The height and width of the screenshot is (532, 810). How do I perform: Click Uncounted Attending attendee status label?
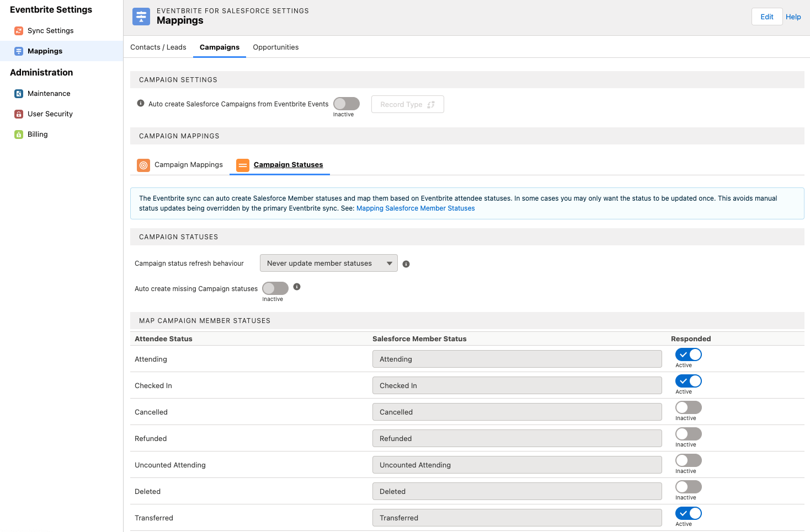[170, 465]
